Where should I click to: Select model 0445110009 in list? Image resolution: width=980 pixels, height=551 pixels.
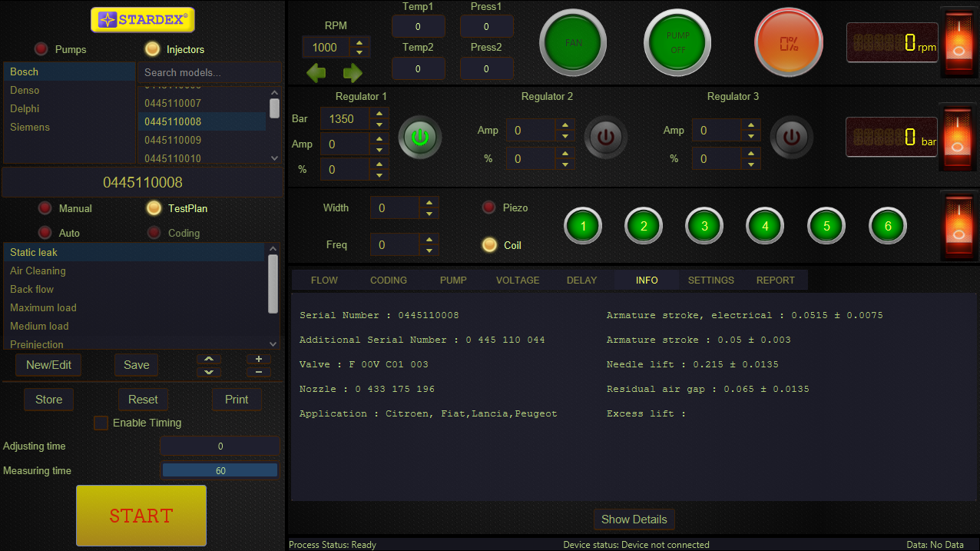pyautogui.click(x=202, y=140)
